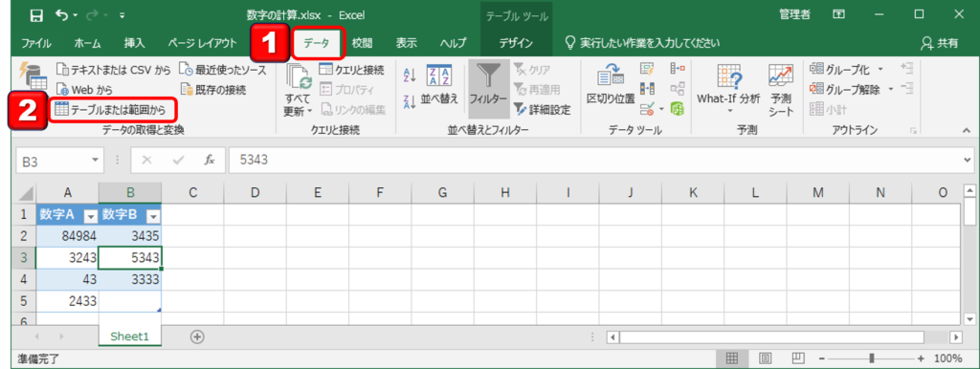Viewport: 980px width, 369px height.
Task: Sort descending with the Z-A icon
Action: [x=410, y=101]
